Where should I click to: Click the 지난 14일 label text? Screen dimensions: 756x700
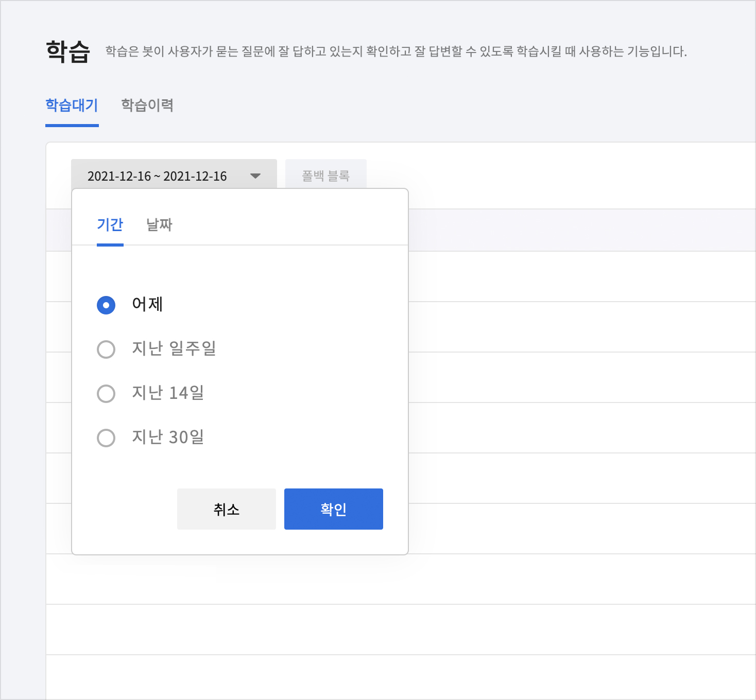coord(168,393)
